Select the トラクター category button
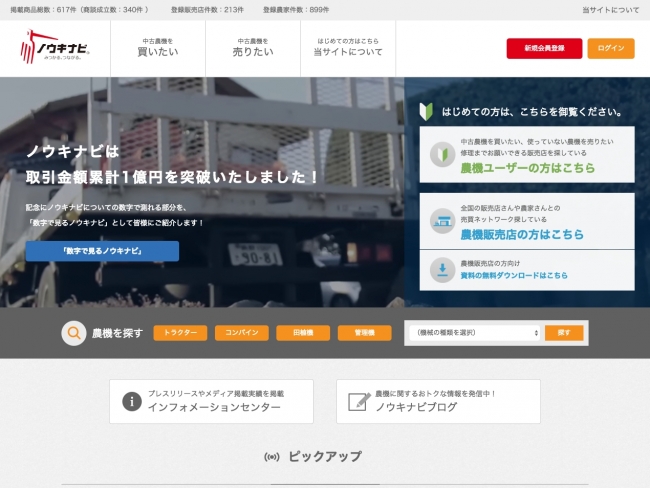650x488 pixels. point(180,333)
